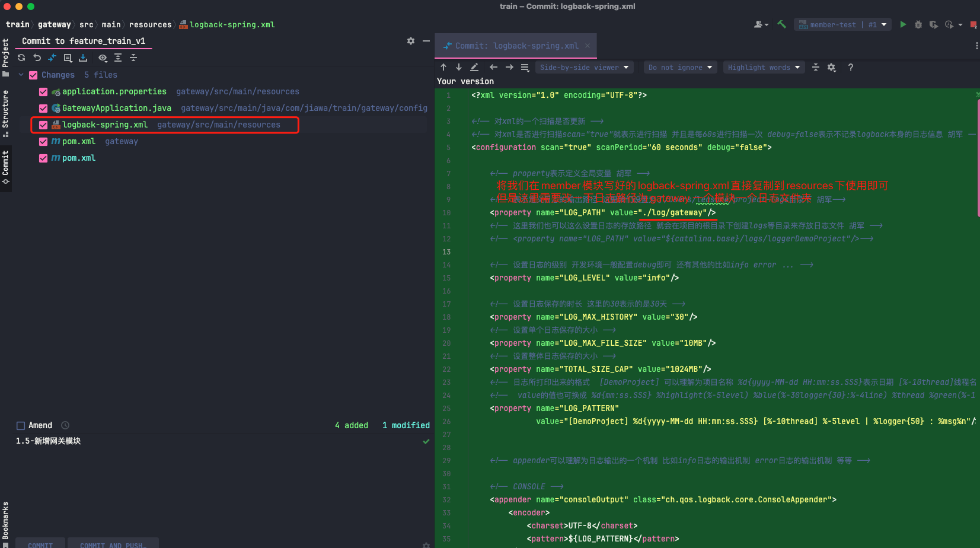Hide the Commit tool window with the minus icon
This screenshot has height=548, width=980.
(x=426, y=41)
